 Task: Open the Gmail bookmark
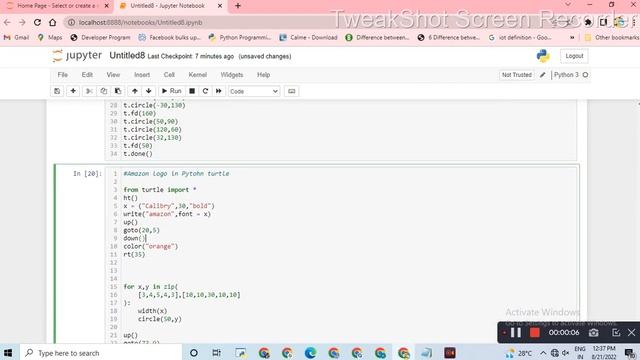tap(17, 38)
